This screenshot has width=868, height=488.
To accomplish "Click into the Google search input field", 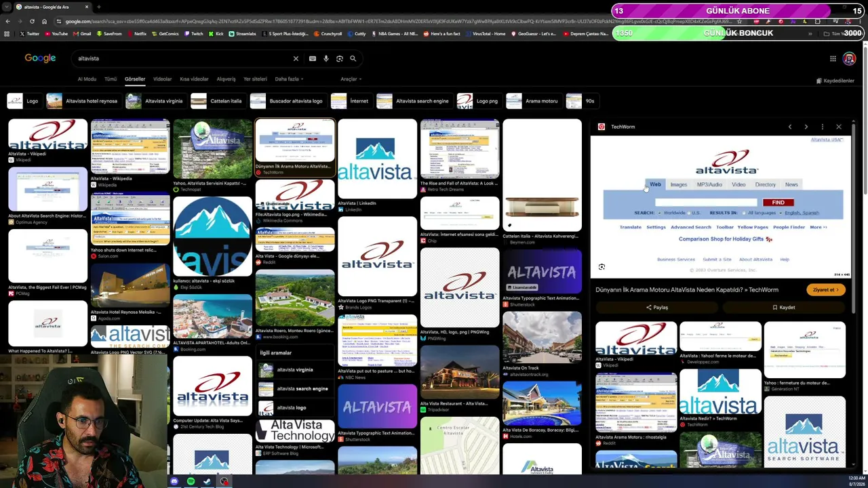I will point(183,59).
